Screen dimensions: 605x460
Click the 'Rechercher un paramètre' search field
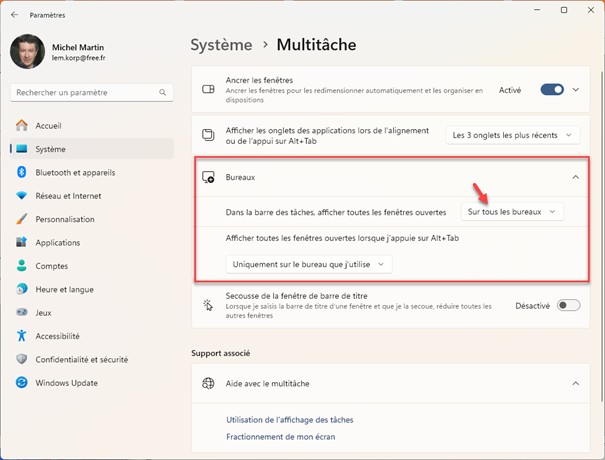(x=85, y=92)
